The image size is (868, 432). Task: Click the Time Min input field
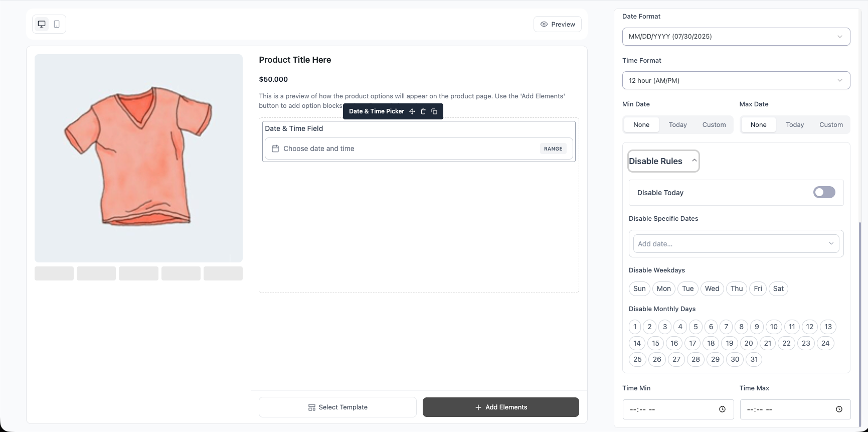point(678,409)
